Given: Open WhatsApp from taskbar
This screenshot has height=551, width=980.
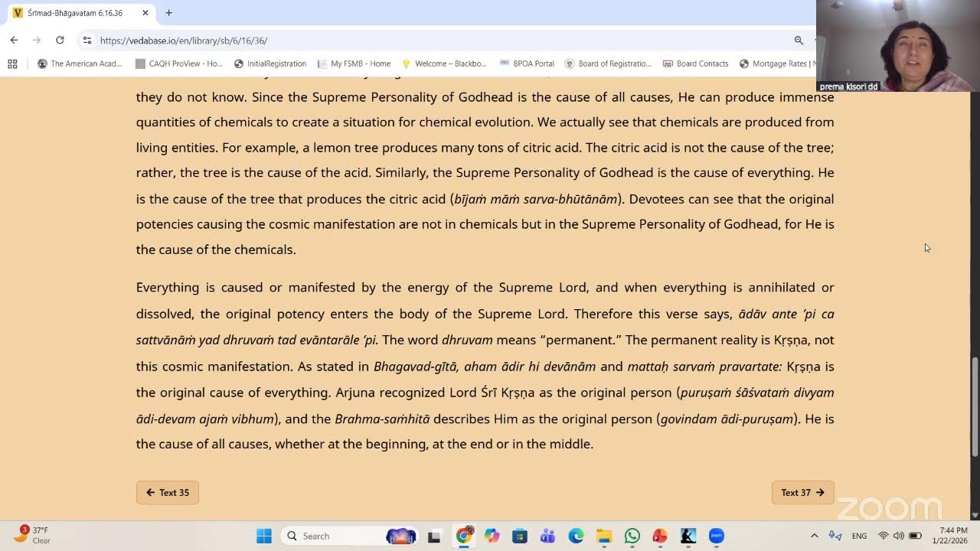Looking at the screenshot, I should [x=632, y=536].
